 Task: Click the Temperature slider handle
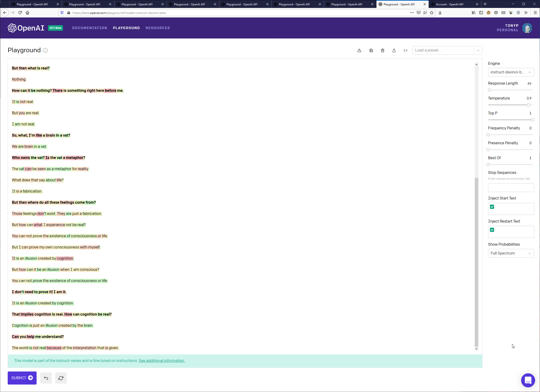[x=528, y=105]
